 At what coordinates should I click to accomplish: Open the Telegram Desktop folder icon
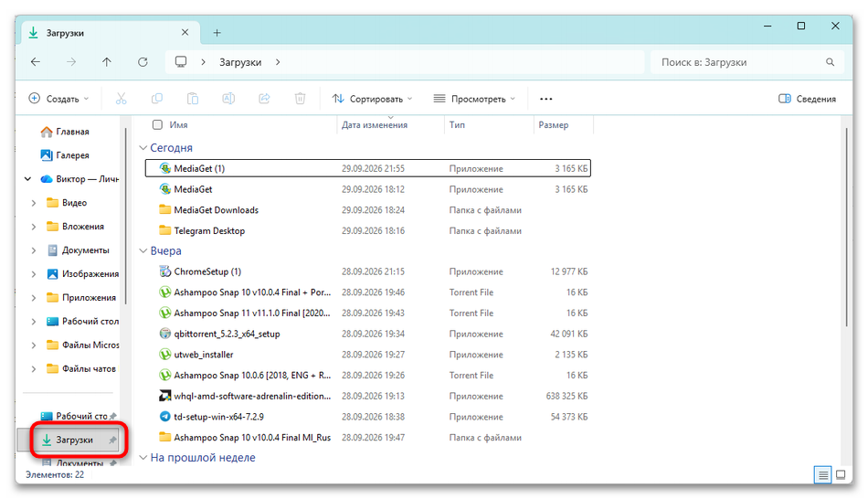(165, 230)
